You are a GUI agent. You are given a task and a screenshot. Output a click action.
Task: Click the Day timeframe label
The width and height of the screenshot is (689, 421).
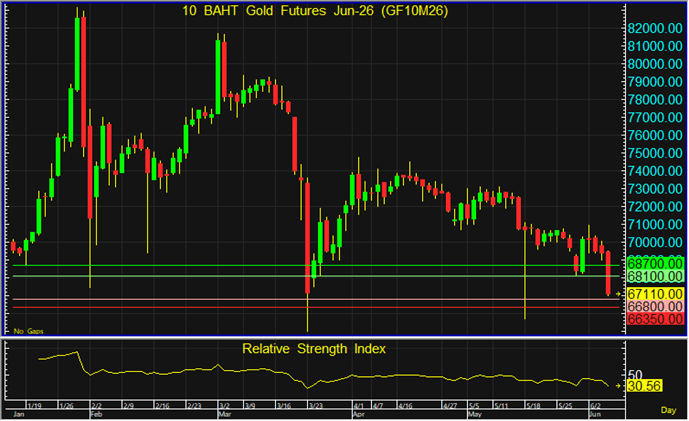coord(668,410)
